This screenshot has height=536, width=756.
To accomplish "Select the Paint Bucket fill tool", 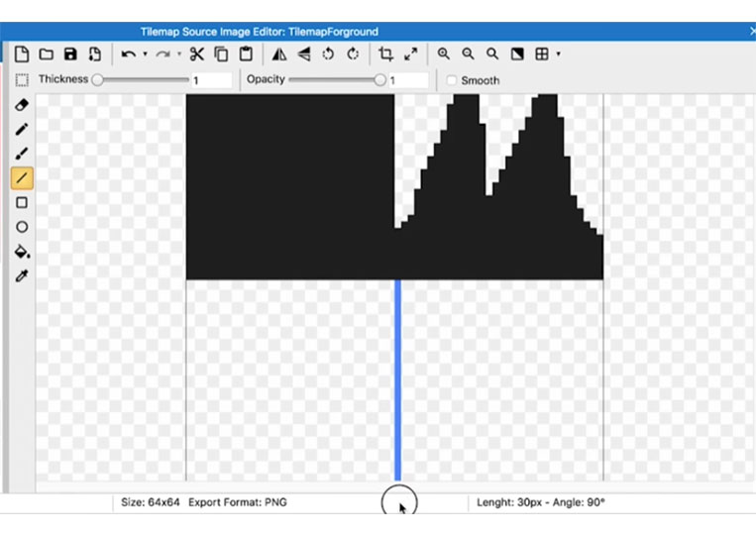I will [x=22, y=251].
